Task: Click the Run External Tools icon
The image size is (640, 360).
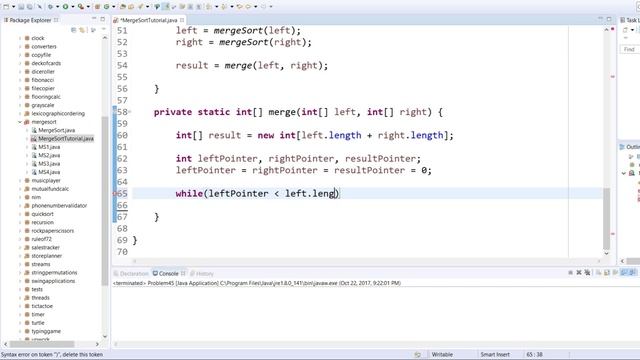Action: coord(81,7)
